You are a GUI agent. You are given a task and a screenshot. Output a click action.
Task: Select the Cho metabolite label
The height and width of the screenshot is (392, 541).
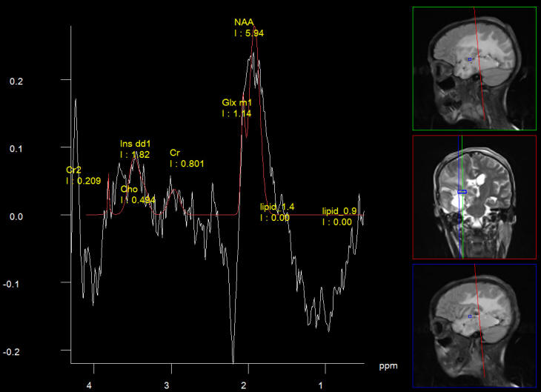(129, 190)
